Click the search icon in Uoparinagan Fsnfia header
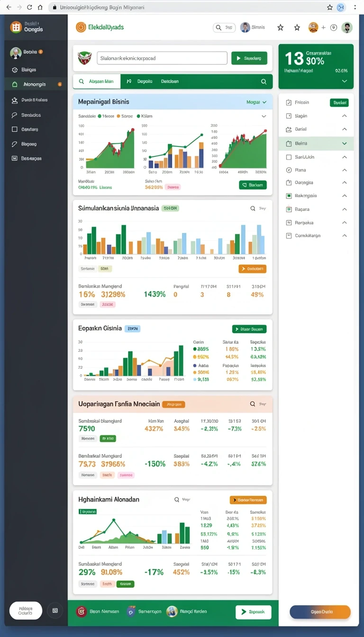The width and height of the screenshot is (364, 637). click(253, 404)
